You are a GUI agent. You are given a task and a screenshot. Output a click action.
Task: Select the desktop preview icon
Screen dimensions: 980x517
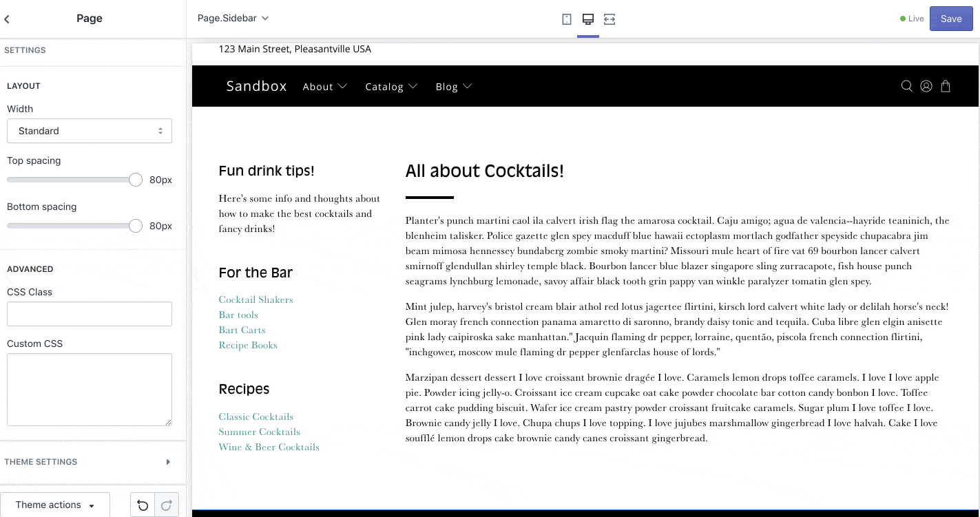(x=587, y=19)
